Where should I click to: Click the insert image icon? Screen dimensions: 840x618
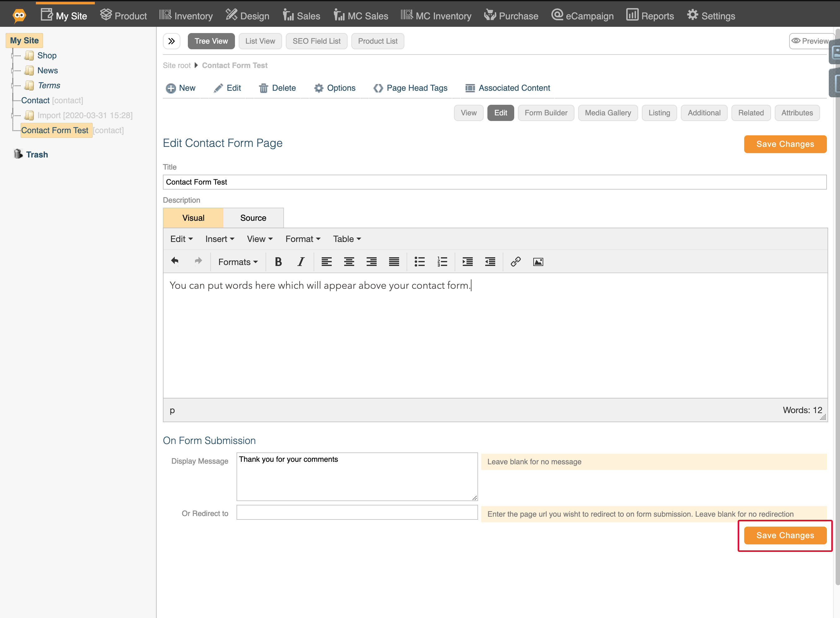[538, 262]
